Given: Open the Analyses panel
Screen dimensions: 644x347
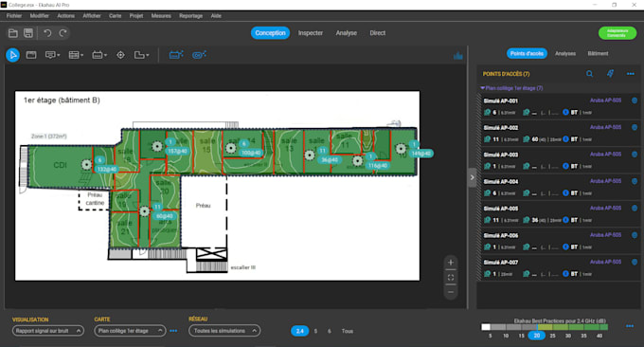Looking at the screenshot, I should click(x=565, y=53).
